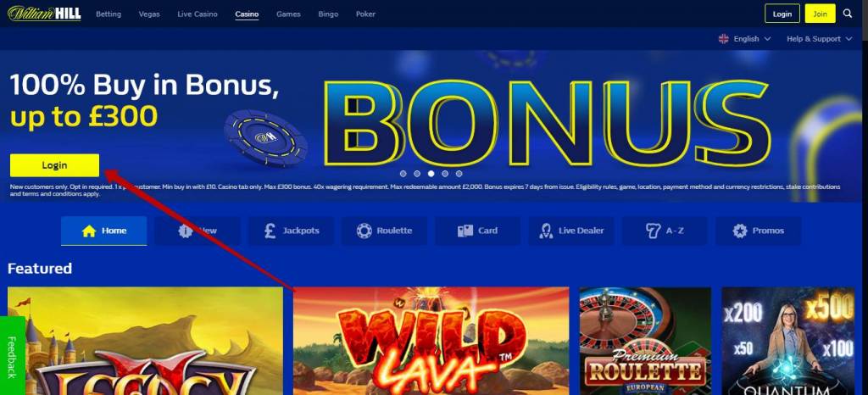Click the A-Z seven icon
868x395 pixels.
tap(654, 231)
